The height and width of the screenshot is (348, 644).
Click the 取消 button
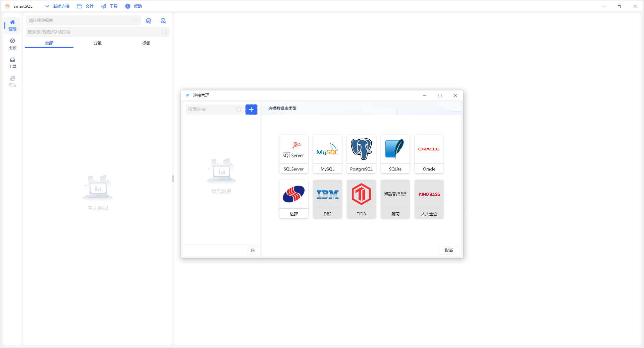pos(448,251)
